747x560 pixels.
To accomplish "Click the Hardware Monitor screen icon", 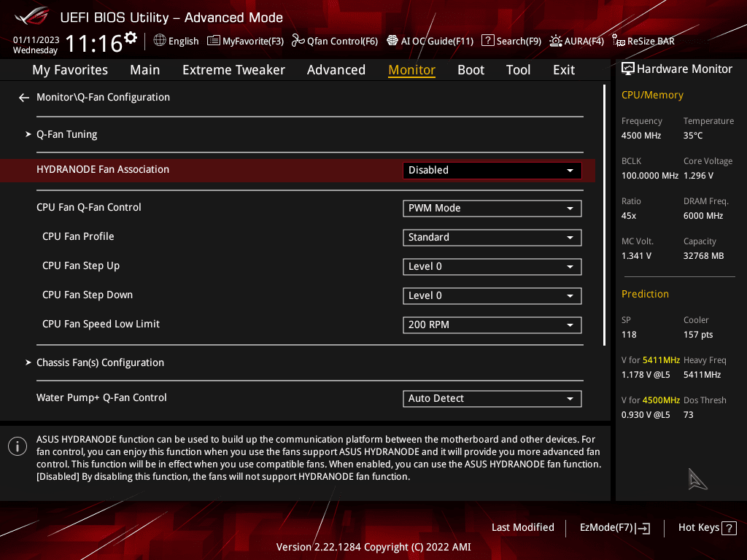I will click(628, 69).
